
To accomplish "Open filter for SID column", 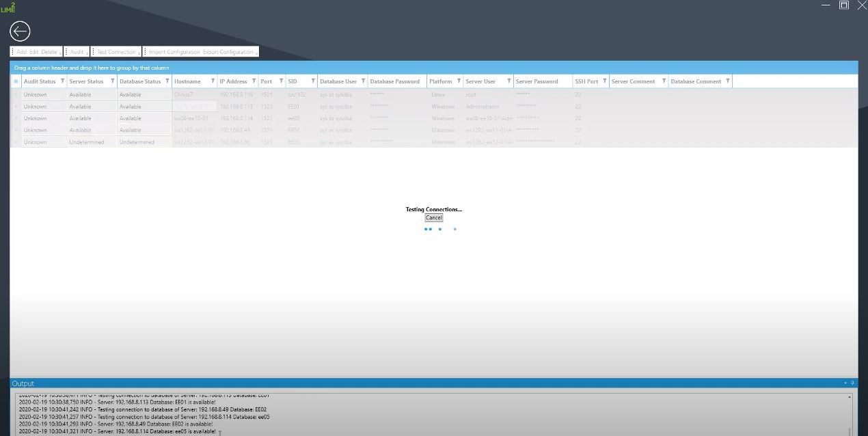I will coord(313,81).
